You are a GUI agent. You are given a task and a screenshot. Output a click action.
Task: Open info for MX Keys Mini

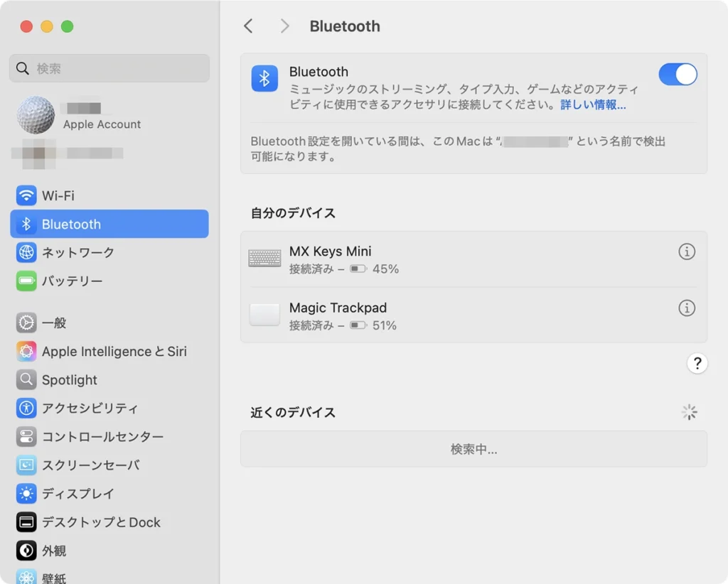(x=687, y=252)
